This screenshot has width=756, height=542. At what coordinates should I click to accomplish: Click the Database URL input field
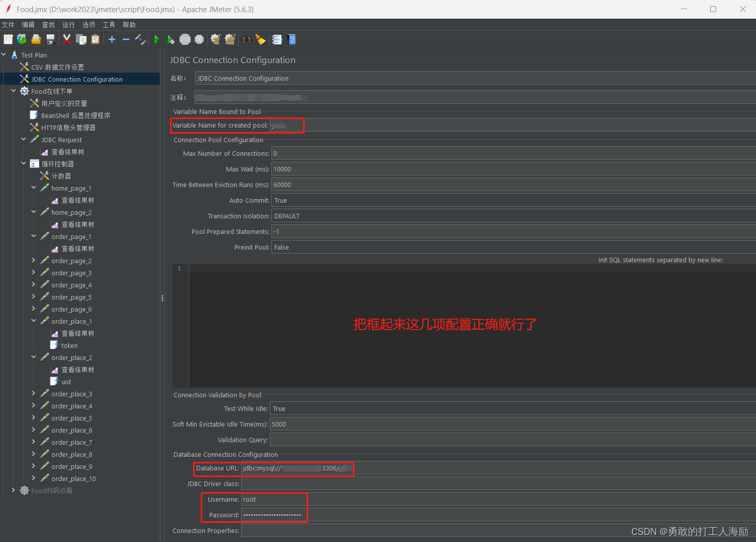pos(498,468)
